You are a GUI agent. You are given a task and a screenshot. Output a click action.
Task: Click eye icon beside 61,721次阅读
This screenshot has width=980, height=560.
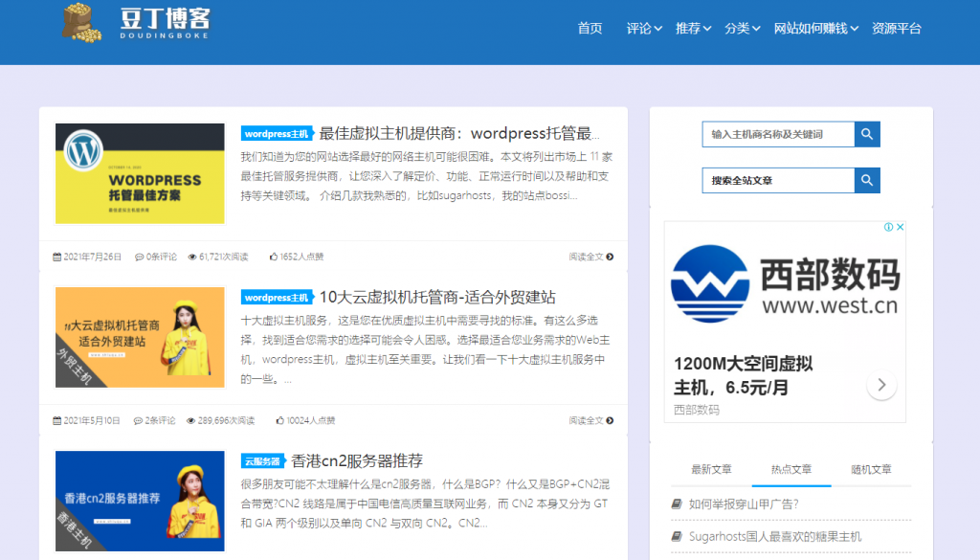point(192,257)
